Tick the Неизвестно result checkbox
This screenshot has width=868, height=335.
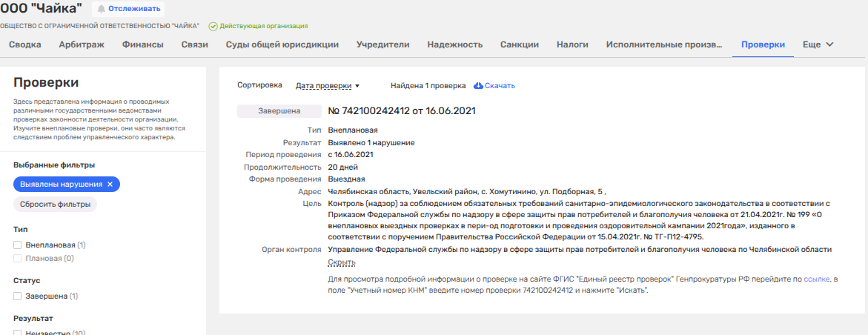pyautogui.click(x=18, y=333)
